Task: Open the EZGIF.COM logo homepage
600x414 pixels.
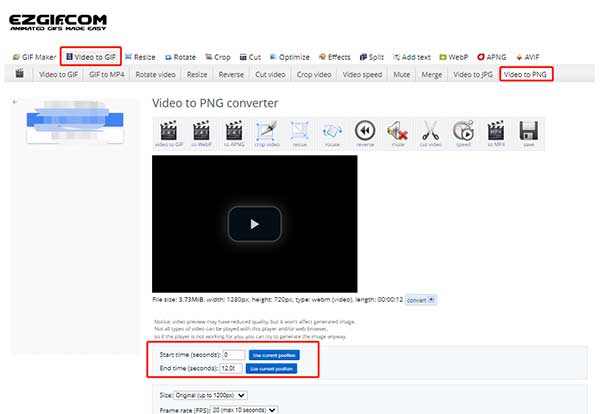Action: (58, 23)
